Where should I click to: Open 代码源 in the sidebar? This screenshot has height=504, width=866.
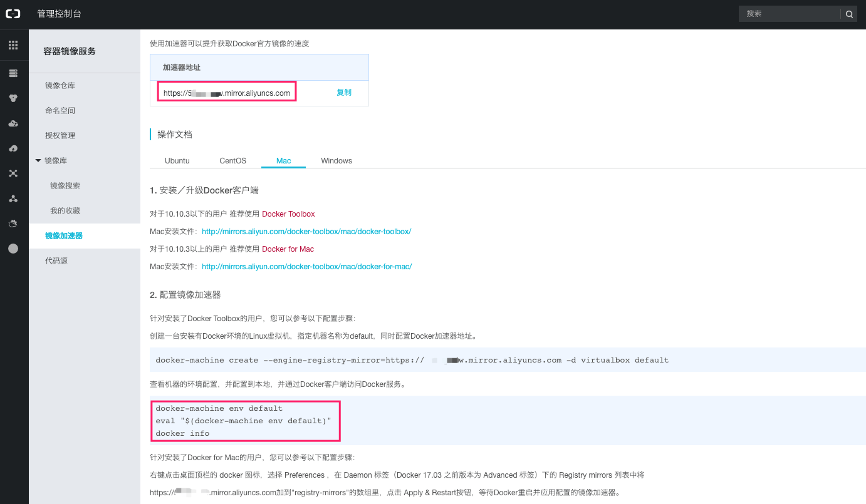(56, 260)
